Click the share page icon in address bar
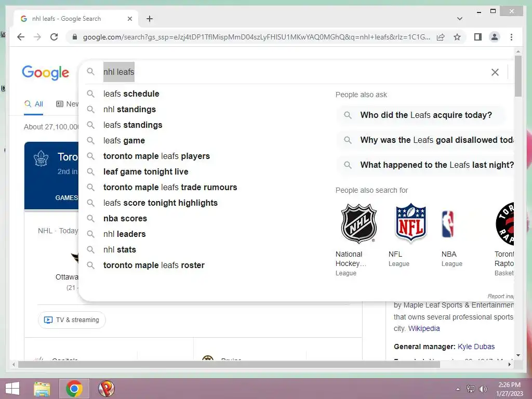Viewport: 532px width, 399px height. [x=441, y=37]
